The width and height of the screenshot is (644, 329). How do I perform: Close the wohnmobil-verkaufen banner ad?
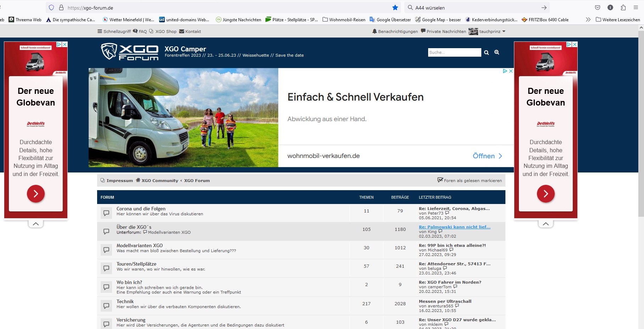coord(511,71)
